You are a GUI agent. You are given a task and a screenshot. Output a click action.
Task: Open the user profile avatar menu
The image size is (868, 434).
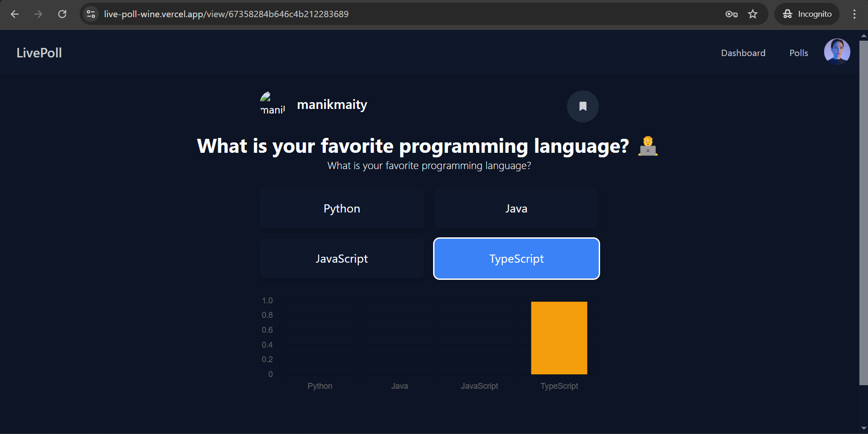pos(836,52)
